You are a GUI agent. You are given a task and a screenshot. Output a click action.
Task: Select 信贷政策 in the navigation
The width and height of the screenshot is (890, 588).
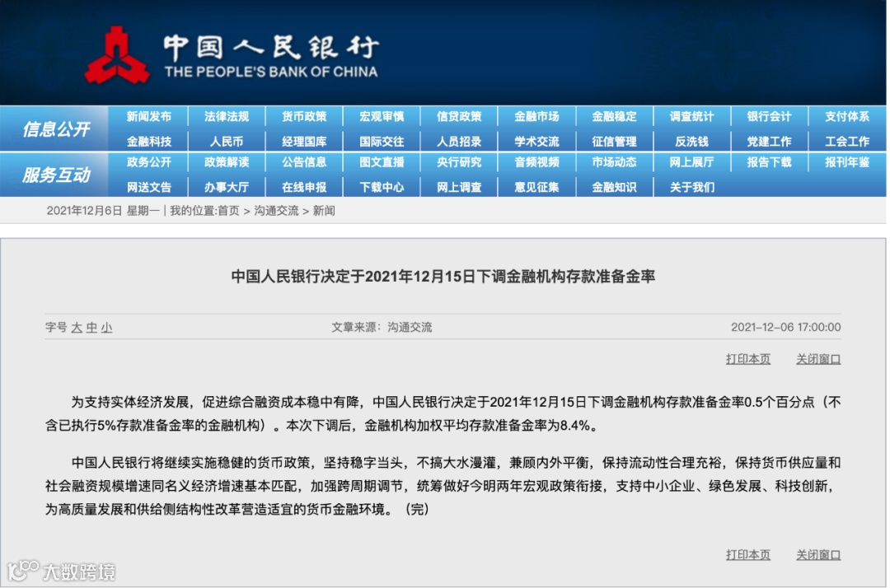click(459, 117)
